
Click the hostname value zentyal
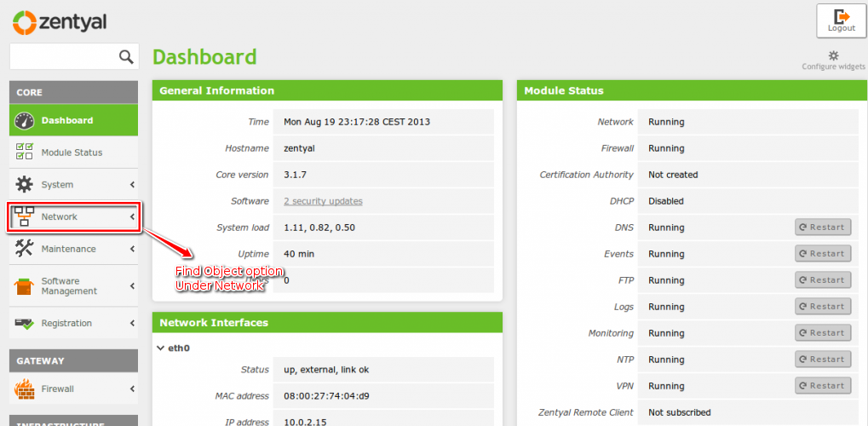point(300,148)
